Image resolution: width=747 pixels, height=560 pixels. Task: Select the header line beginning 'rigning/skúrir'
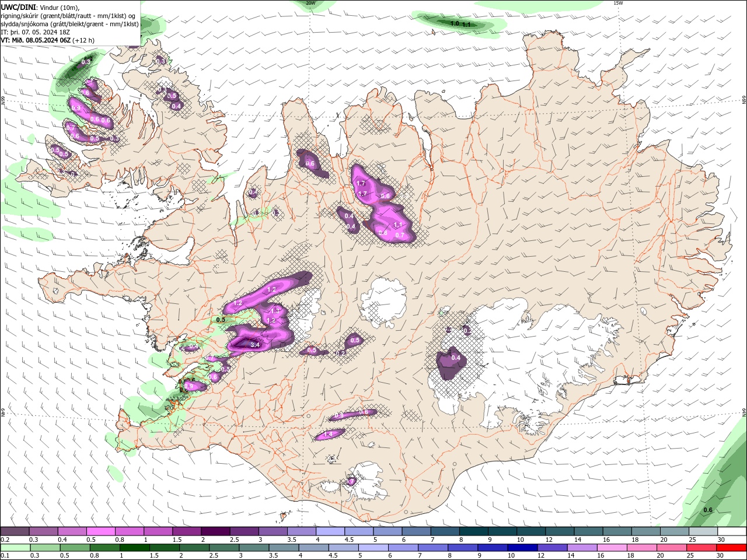[x=68, y=16]
